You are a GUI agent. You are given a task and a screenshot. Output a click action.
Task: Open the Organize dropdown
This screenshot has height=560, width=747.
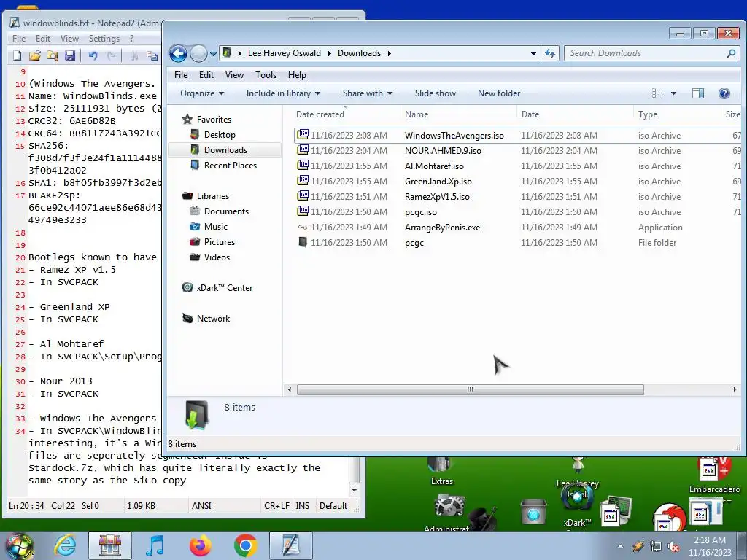(x=202, y=93)
